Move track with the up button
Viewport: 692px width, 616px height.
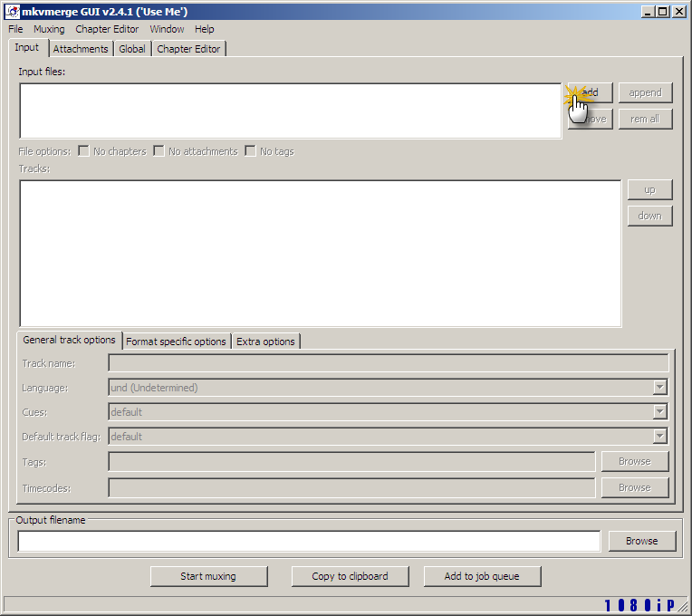click(x=649, y=189)
